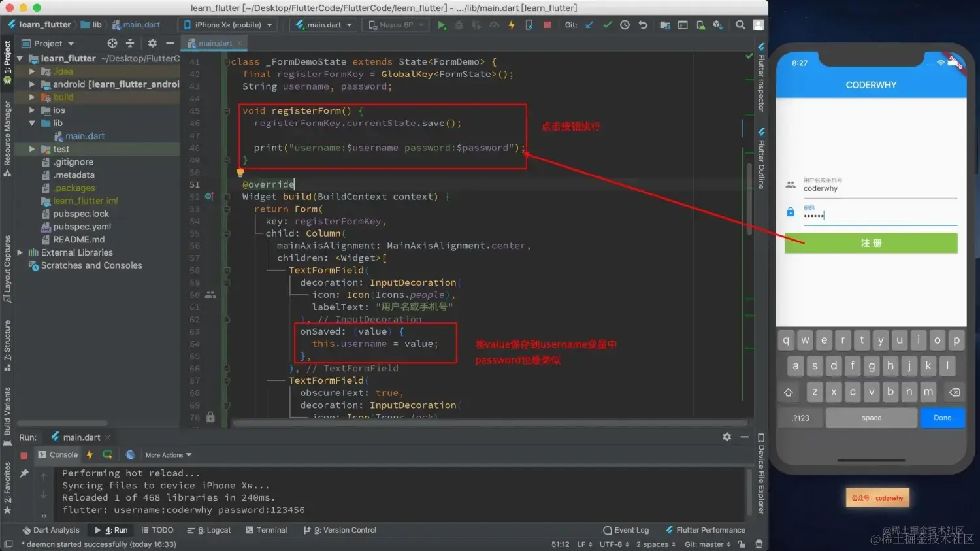The image size is (980, 551).
Task: Open the Logcat tool window tab
Action: (209, 530)
